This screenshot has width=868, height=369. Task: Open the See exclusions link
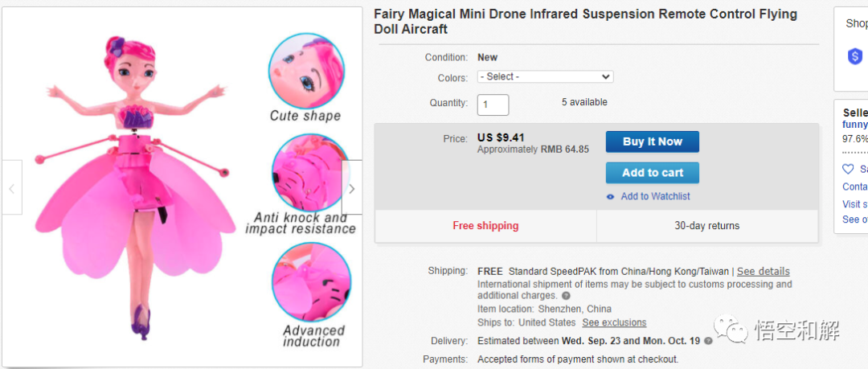(614, 323)
